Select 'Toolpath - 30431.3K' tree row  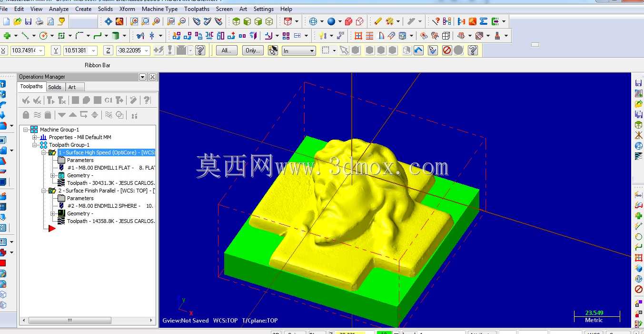pos(111,183)
